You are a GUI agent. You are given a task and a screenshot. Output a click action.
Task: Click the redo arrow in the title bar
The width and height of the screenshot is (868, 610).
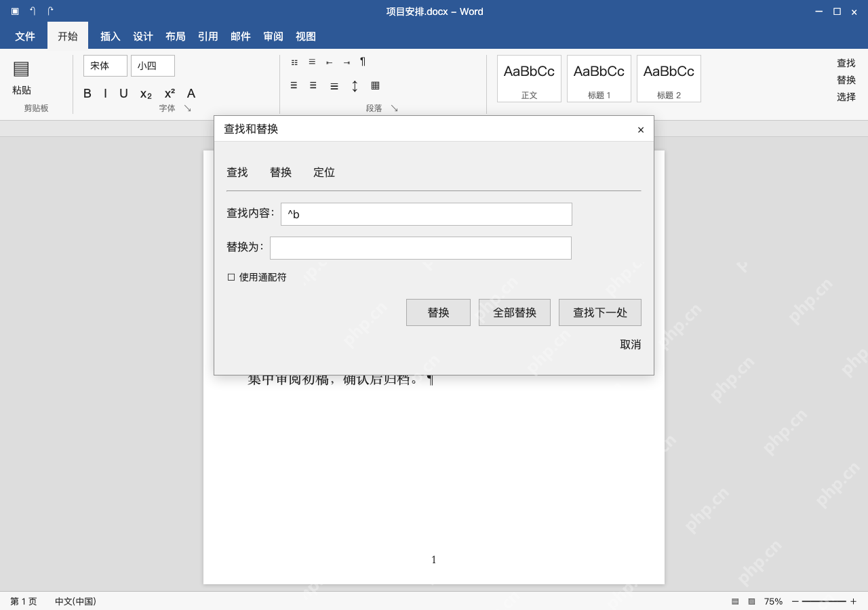point(50,11)
